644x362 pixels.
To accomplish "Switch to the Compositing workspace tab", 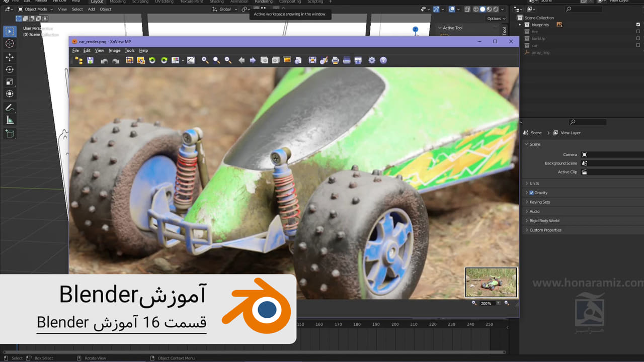I will [x=290, y=2].
